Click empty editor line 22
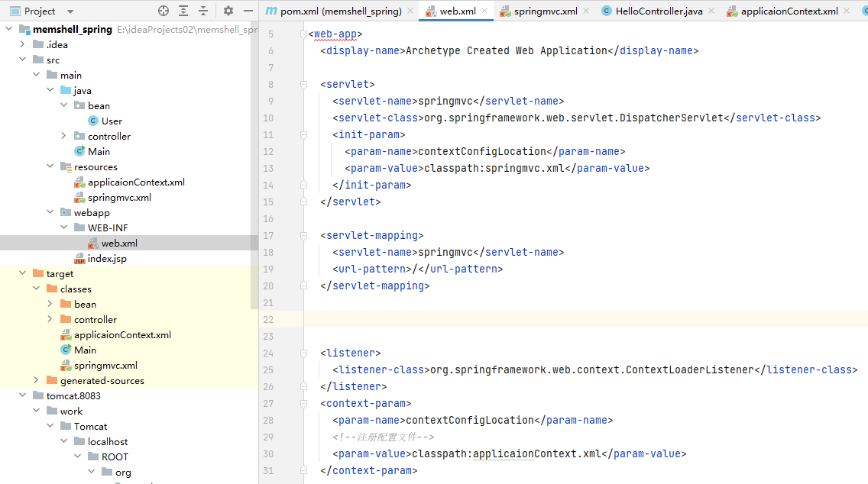868x484 pixels. click(581, 319)
